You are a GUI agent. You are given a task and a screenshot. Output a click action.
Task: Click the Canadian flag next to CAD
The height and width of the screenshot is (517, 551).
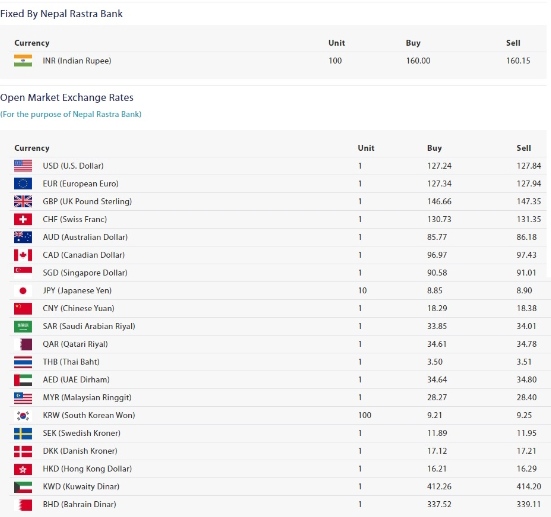click(23, 255)
